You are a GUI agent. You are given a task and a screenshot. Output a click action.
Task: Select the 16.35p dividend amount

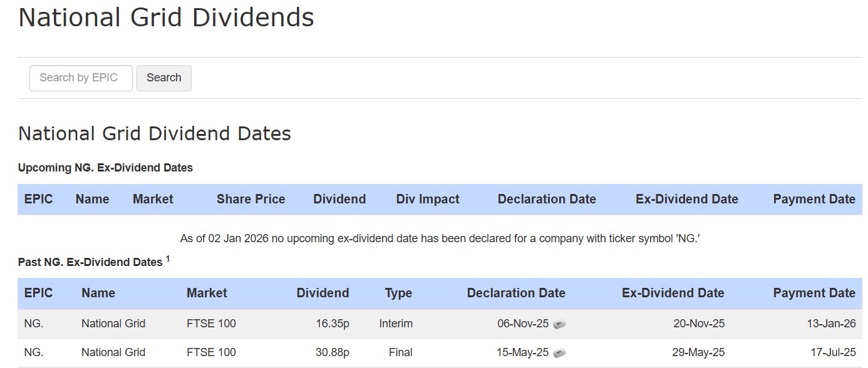click(332, 324)
